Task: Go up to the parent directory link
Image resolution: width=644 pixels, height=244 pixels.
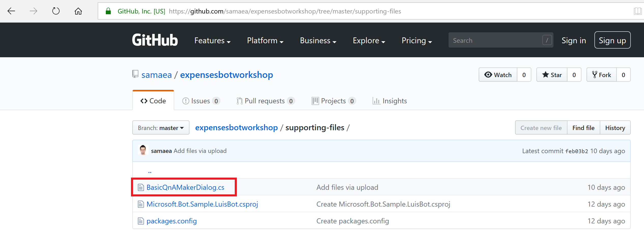Action: (150, 171)
